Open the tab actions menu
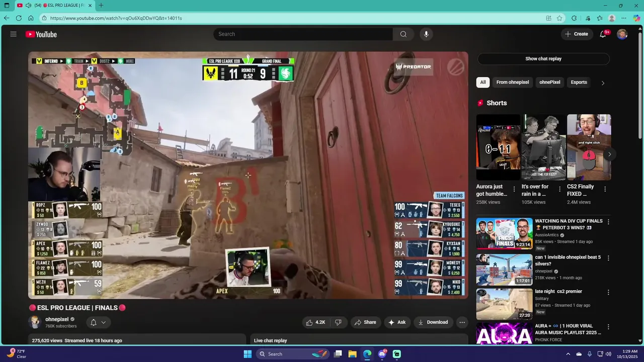 click(7, 6)
